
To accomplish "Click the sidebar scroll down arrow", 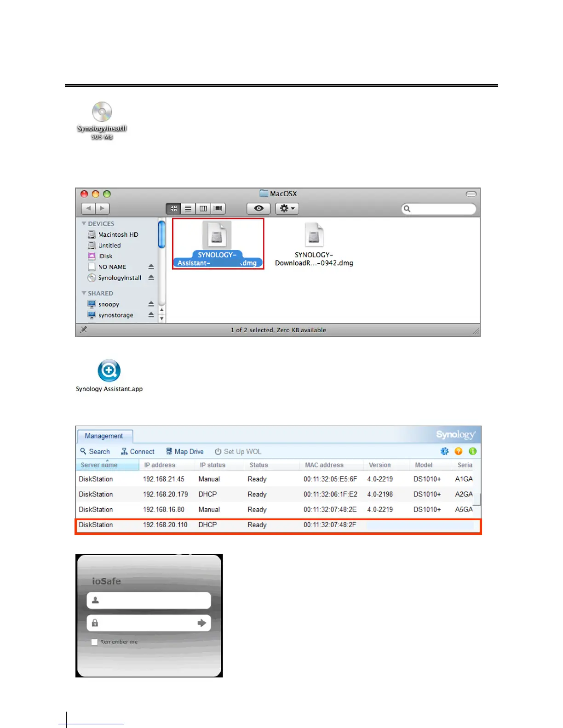I will [x=162, y=318].
